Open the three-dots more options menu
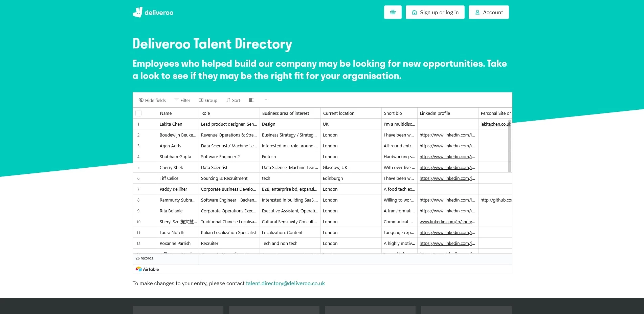This screenshot has height=314, width=644. pyautogui.click(x=267, y=100)
